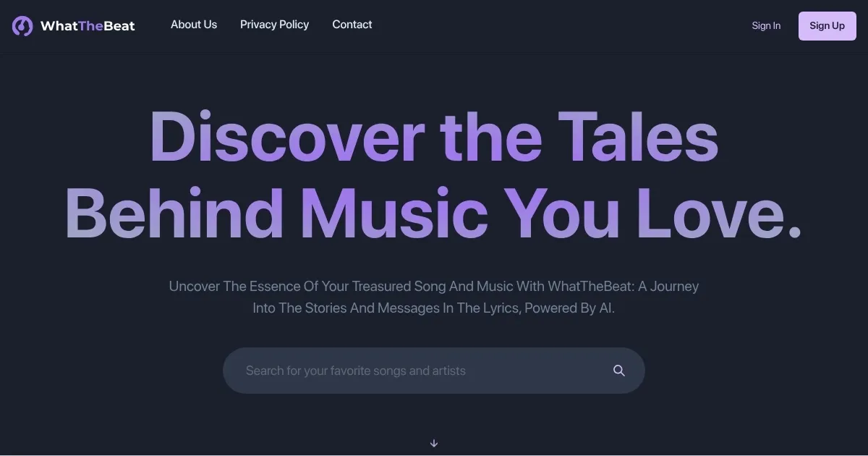Trigger a search using the magnifier icon

point(618,370)
